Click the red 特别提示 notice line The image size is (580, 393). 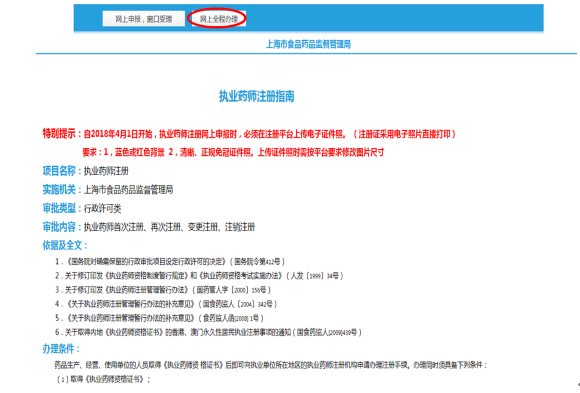point(249,134)
